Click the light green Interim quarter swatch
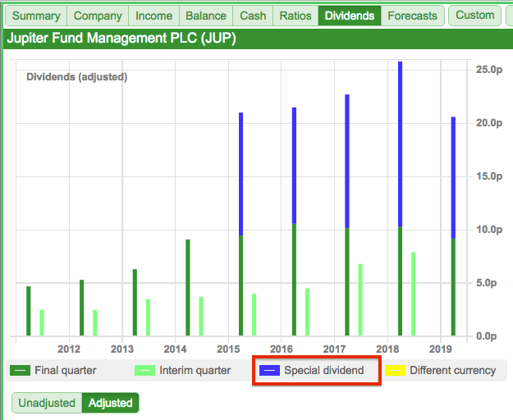The image size is (513, 420). pos(144,370)
